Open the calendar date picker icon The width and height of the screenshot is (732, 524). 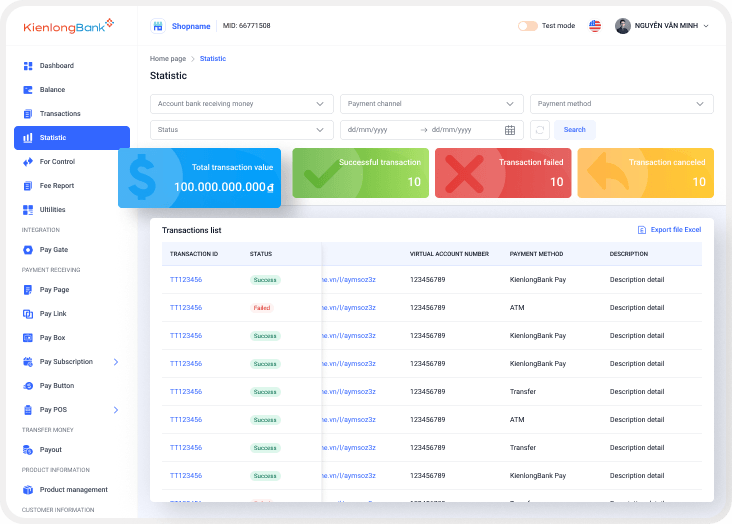pyautogui.click(x=510, y=130)
